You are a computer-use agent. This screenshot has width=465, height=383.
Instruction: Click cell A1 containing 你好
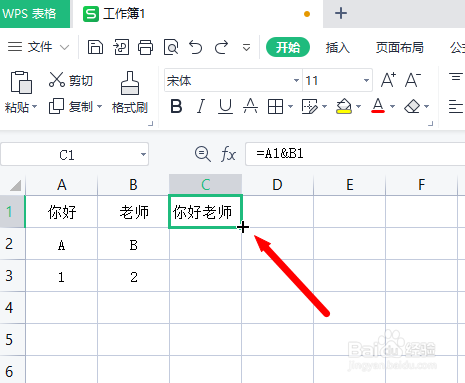click(62, 212)
